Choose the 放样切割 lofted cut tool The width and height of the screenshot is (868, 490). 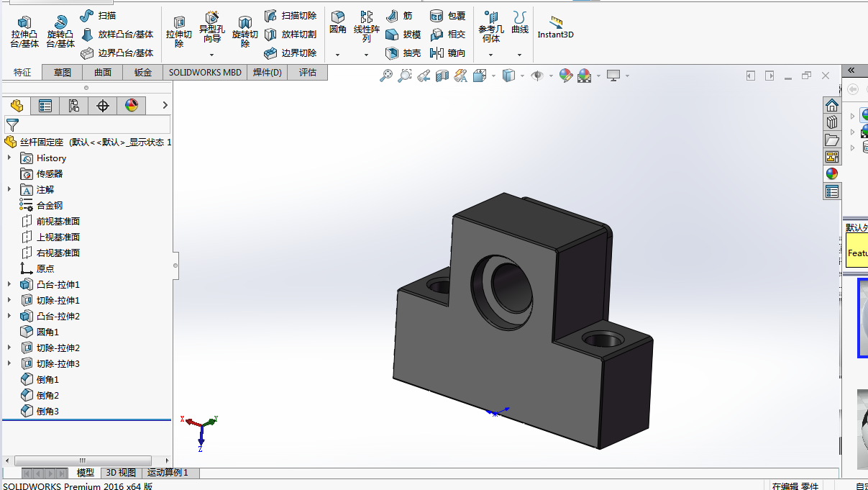[x=290, y=34]
